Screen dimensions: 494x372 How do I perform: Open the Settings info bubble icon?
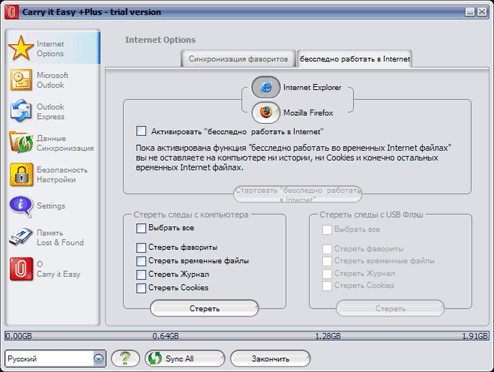21,206
